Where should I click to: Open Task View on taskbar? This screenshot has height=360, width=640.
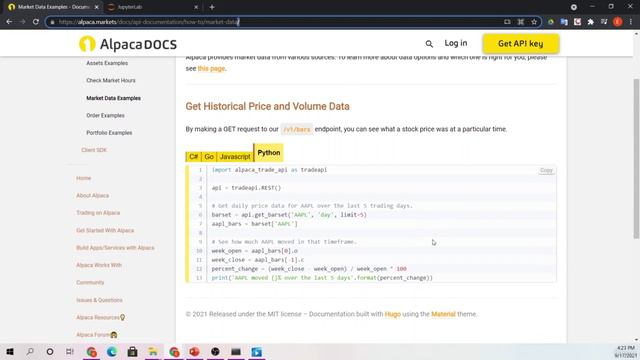pos(70,351)
